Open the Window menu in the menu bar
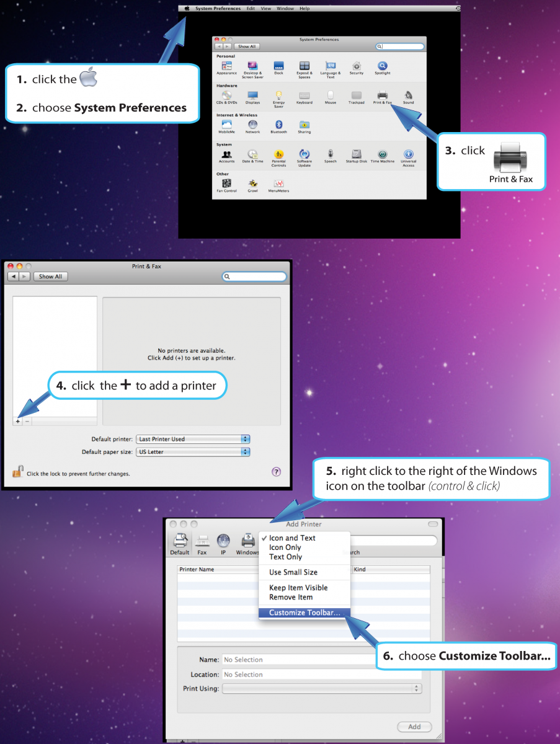This screenshot has height=744, width=560. 285,9
